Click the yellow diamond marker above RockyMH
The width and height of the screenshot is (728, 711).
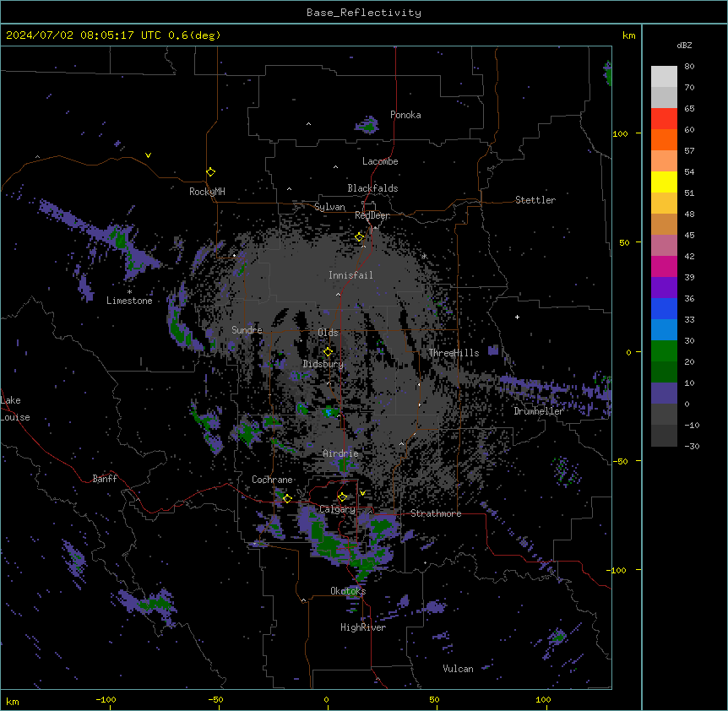(210, 171)
